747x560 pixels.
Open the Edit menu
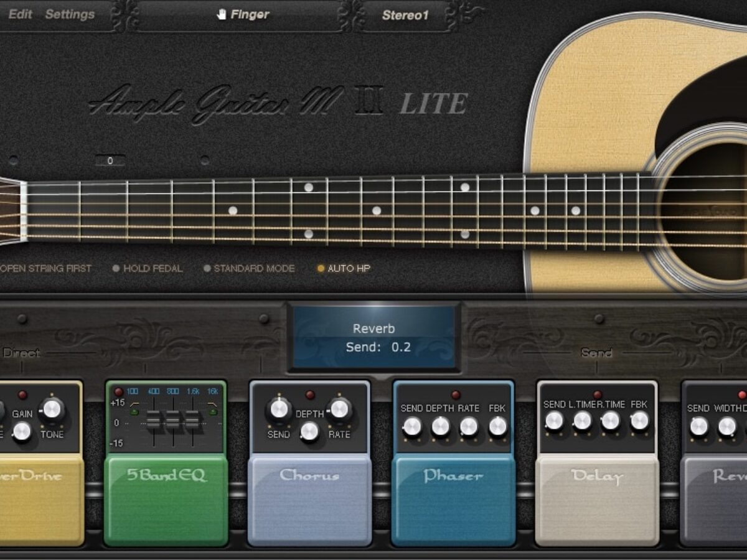[x=21, y=14]
